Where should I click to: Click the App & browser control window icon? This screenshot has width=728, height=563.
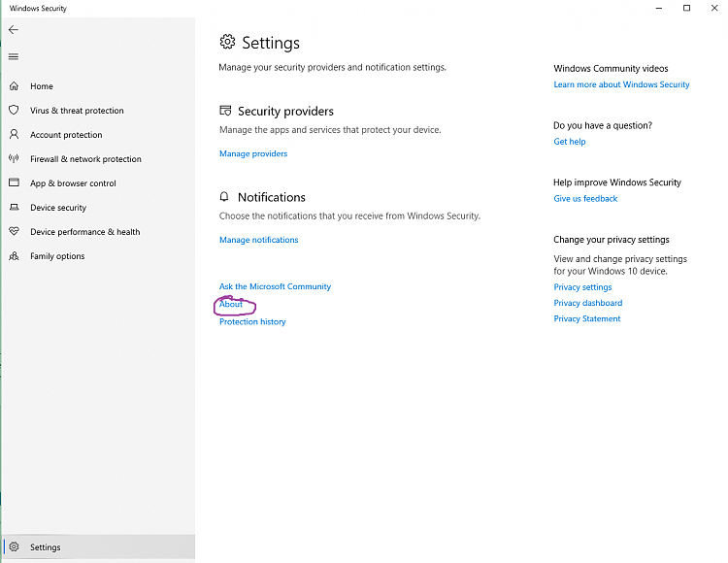click(x=14, y=182)
